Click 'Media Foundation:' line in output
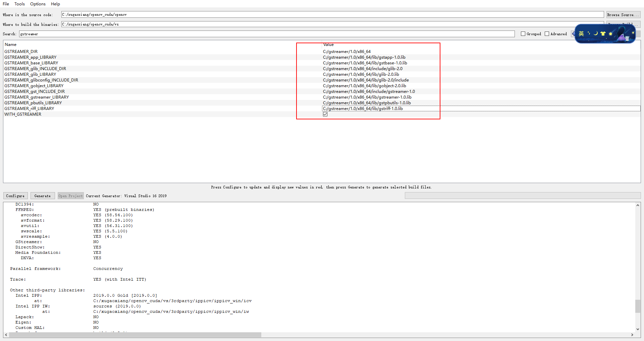Screen dimensions: 644x341 [38, 252]
